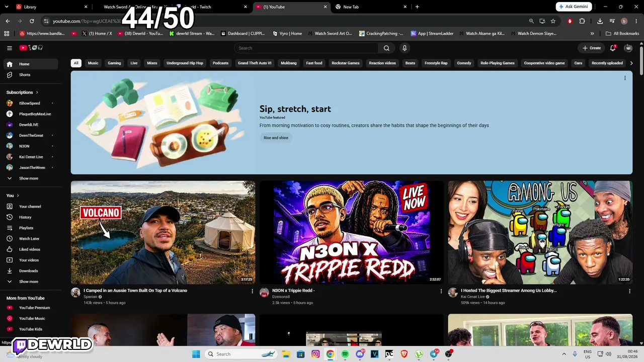Bookmark this page with the star
This screenshot has height=362, width=644.
tap(553, 21)
